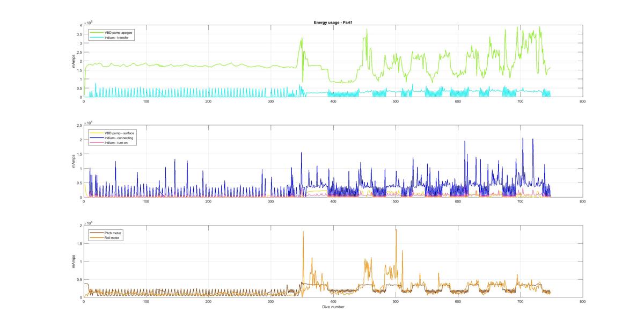Click x-axis tick 600 under the middle plot
Screen dimensions: 644x334
[x=458, y=202]
